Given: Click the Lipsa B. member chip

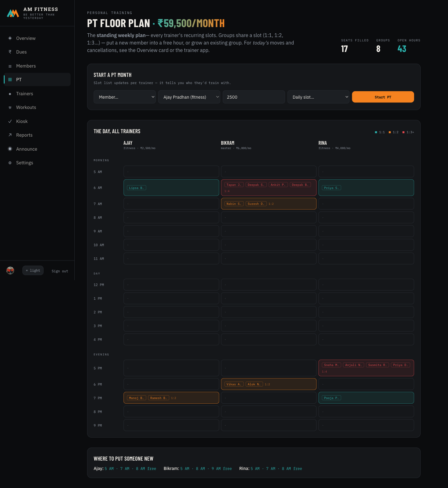Looking at the screenshot, I should click(x=137, y=188).
